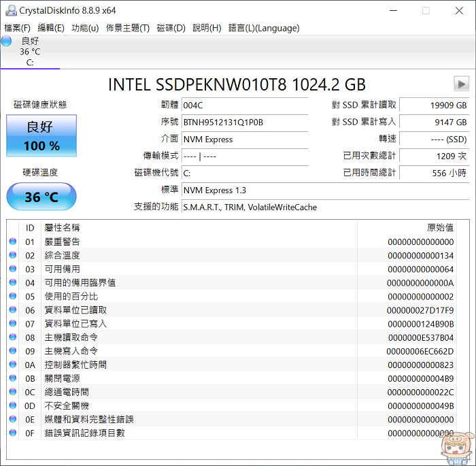Image resolution: width=476 pixels, height=466 pixels.
Task: Open the 編輯(E) menu
Action: click(51, 28)
